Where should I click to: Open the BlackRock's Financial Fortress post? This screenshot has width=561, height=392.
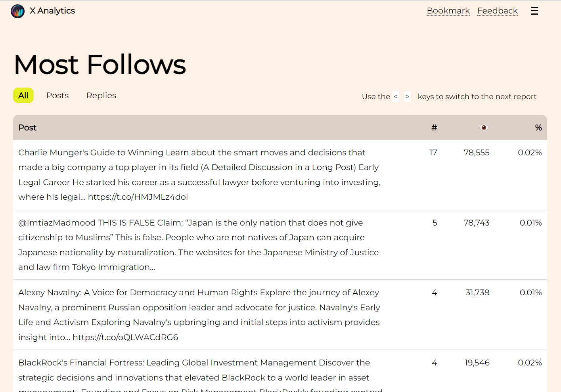click(280, 371)
